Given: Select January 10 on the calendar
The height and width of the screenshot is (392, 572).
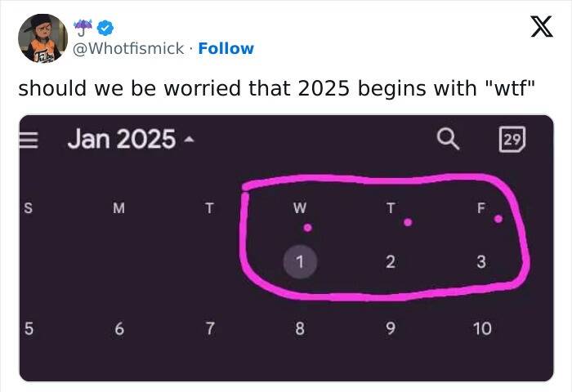Looking at the screenshot, I should (481, 329).
